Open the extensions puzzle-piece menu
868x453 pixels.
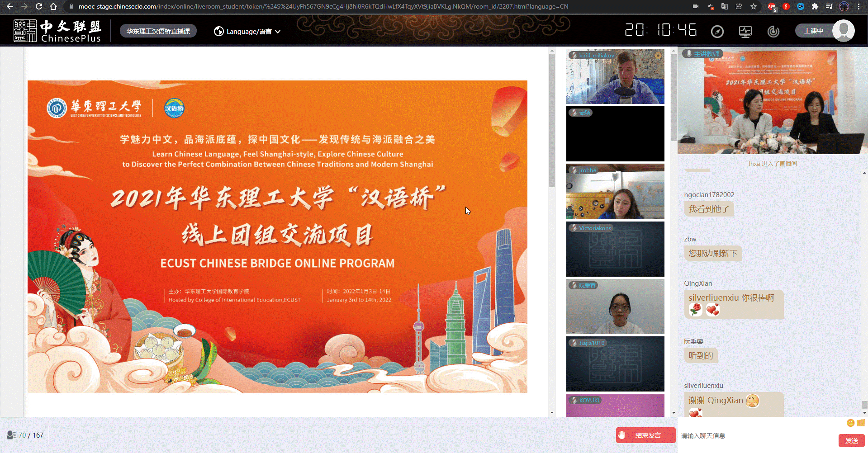point(815,6)
